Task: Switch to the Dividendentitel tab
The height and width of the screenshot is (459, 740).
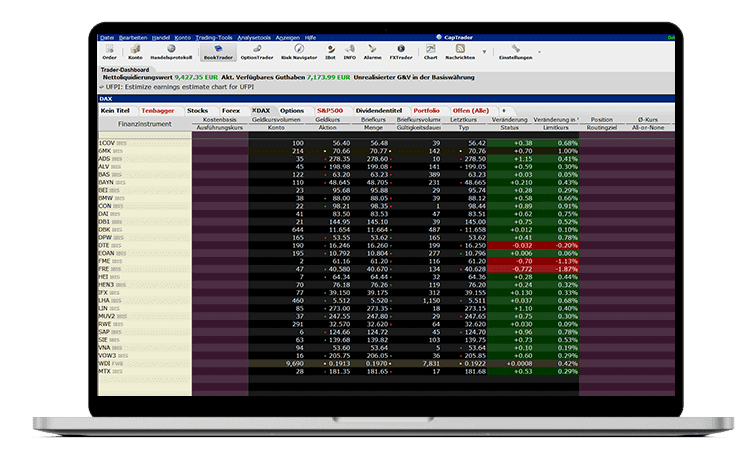Action: click(x=379, y=110)
